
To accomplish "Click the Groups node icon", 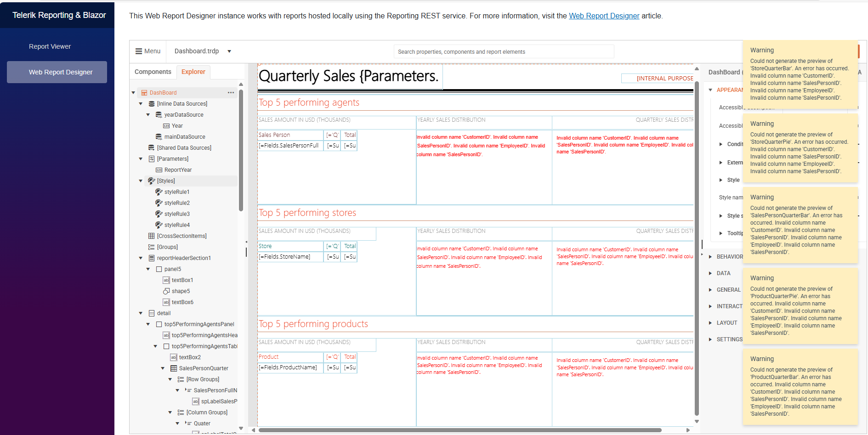I will (152, 247).
